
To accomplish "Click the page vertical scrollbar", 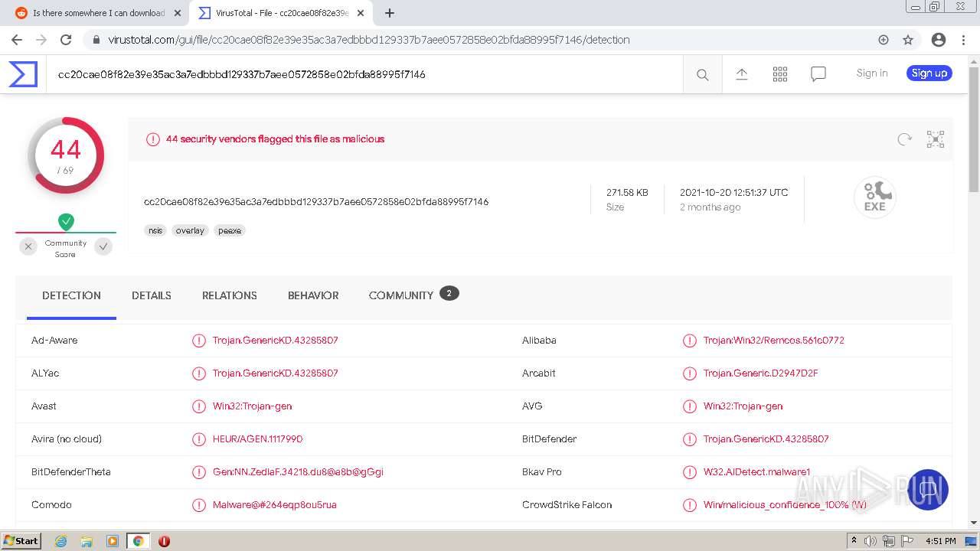I will 974,129.
